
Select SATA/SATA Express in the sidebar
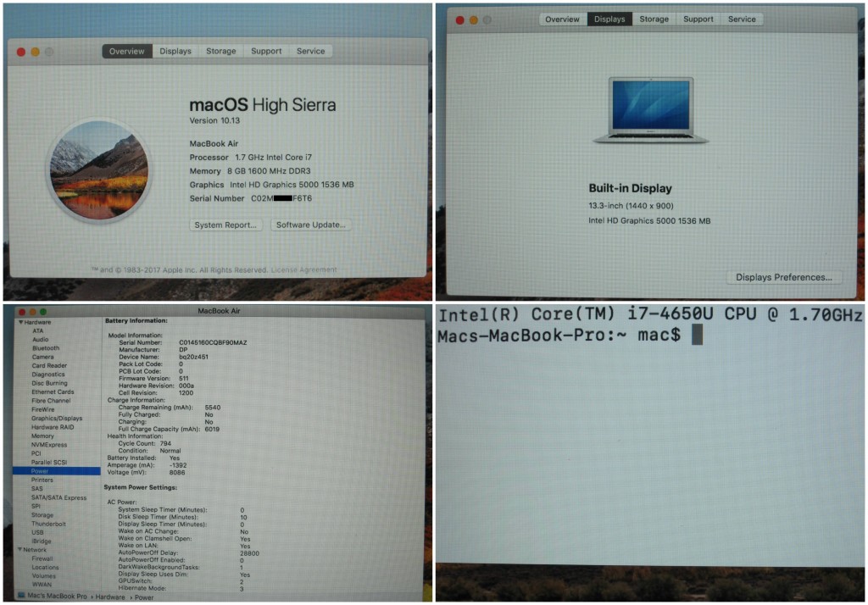[59, 497]
